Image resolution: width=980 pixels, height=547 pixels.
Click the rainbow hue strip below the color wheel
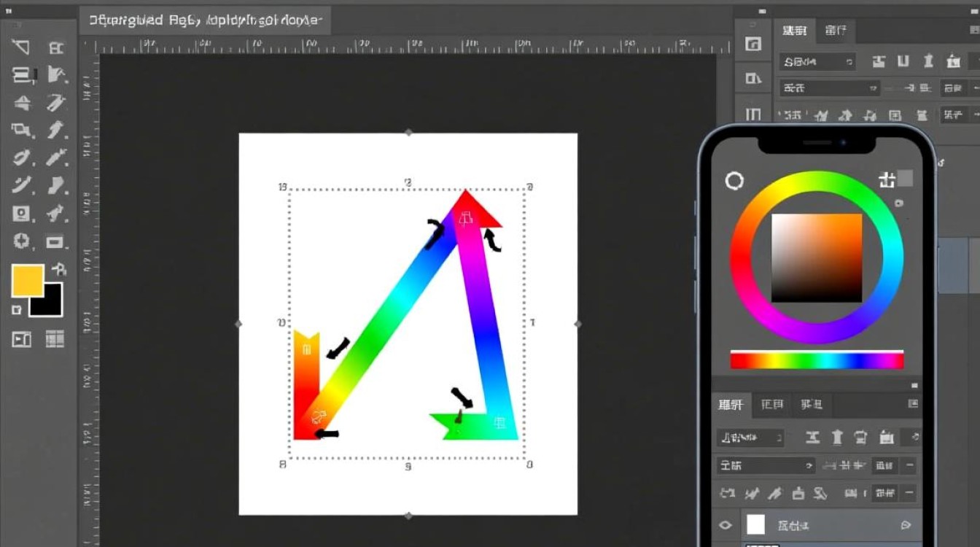(817, 360)
